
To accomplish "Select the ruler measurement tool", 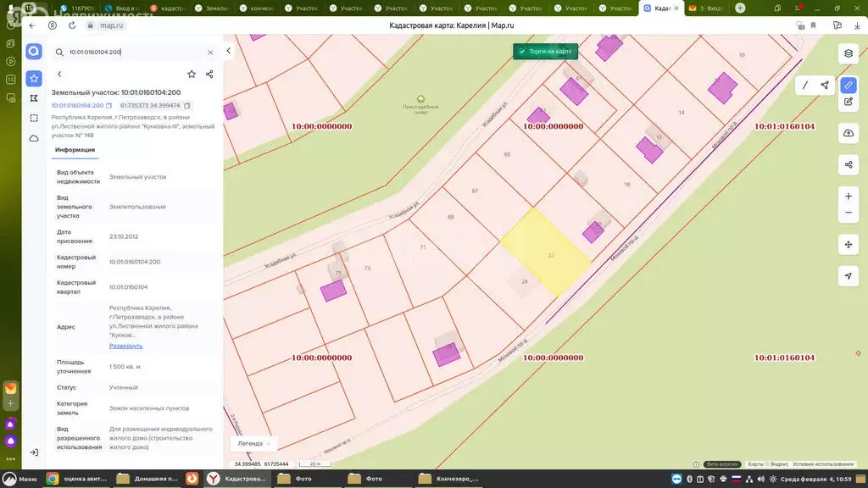I will click(849, 85).
